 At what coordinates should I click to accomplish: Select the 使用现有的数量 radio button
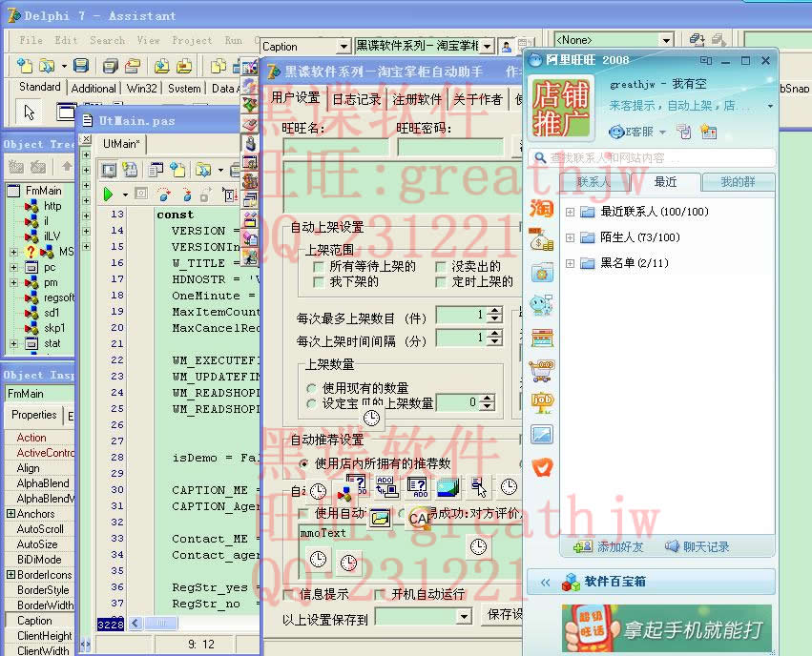click(x=312, y=388)
